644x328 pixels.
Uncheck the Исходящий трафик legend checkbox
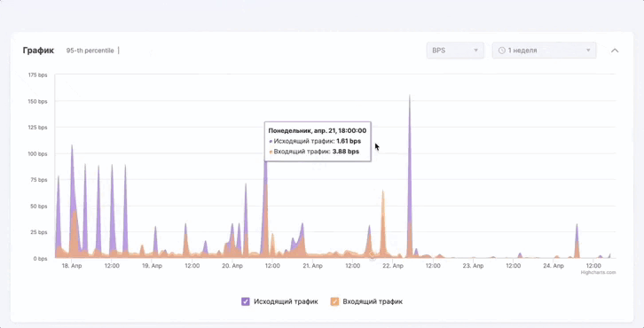tap(246, 301)
